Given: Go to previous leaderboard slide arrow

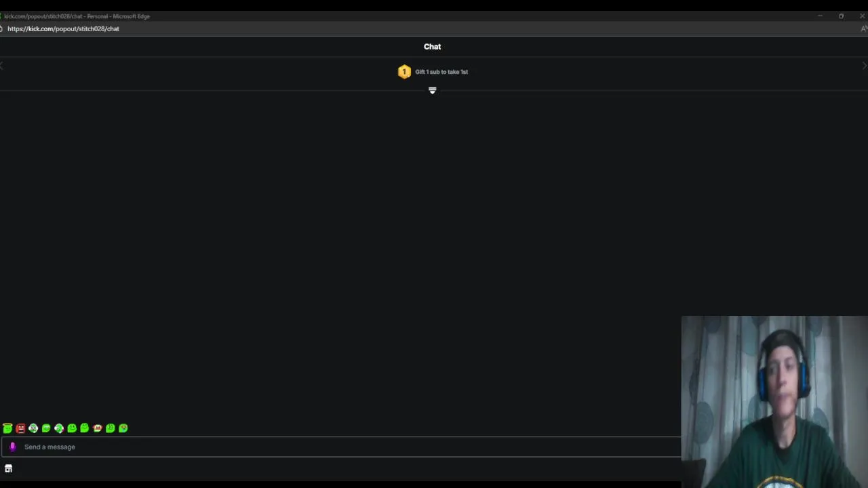Looking at the screenshot, I should 3,66.
